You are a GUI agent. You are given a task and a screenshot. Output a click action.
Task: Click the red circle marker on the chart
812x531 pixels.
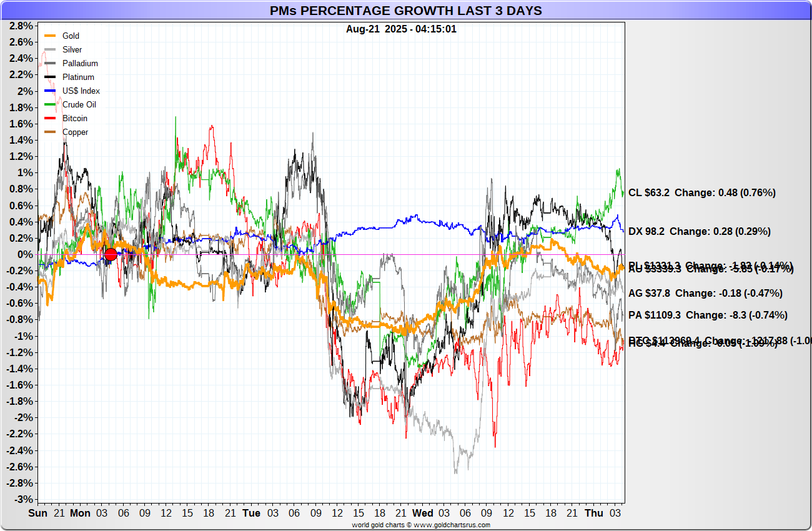pos(111,254)
